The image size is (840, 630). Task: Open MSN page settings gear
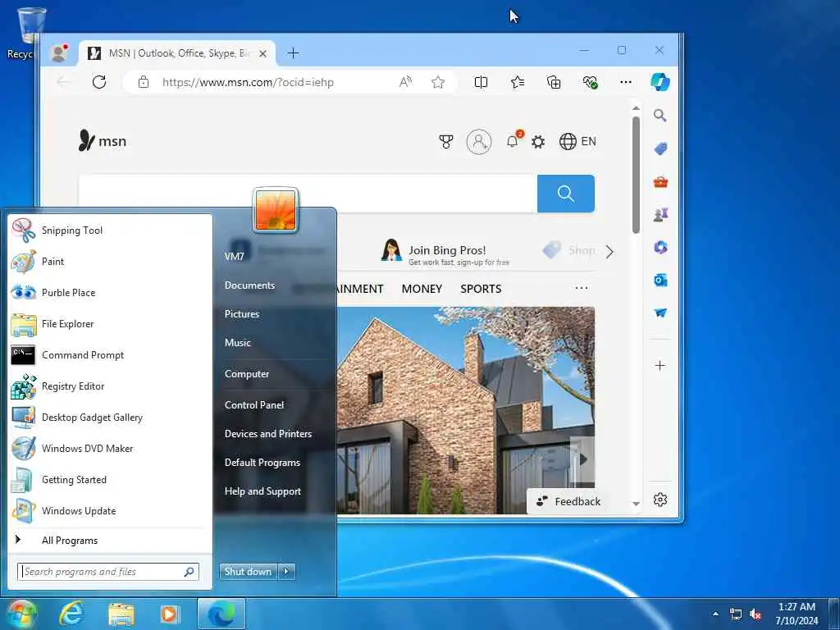tap(538, 142)
